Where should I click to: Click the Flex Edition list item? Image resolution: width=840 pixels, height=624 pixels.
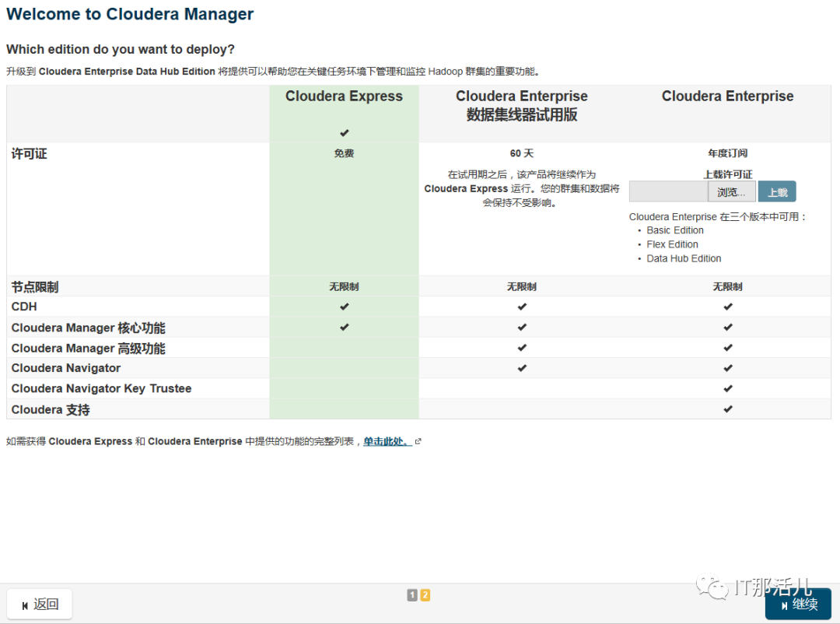(x=672, y=244)
